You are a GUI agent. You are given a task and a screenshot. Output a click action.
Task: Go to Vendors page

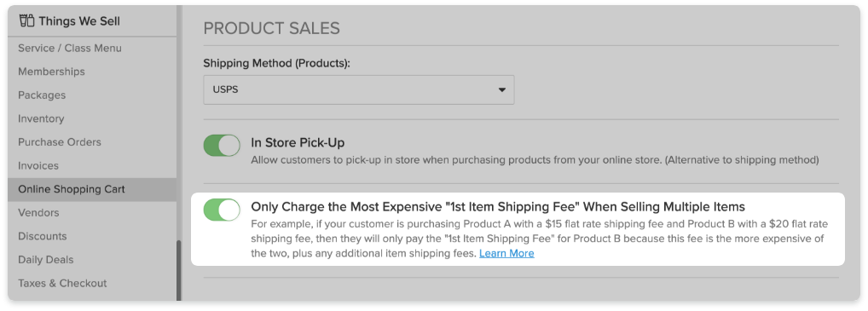38,212
